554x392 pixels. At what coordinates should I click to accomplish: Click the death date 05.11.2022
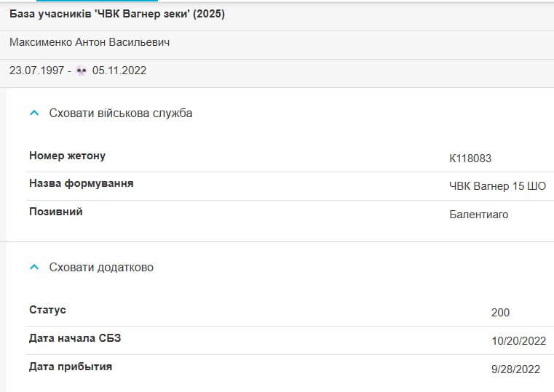pyautogui.click(x=119, y=71)
